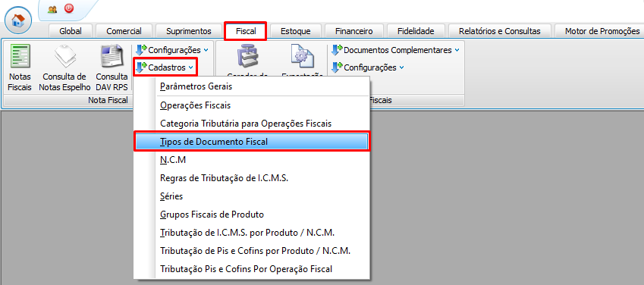Image resolution: width=644 pixels, height=285 pixels.
Task: Open Consulta DAV RPS
Action: (x=112, y=67)
